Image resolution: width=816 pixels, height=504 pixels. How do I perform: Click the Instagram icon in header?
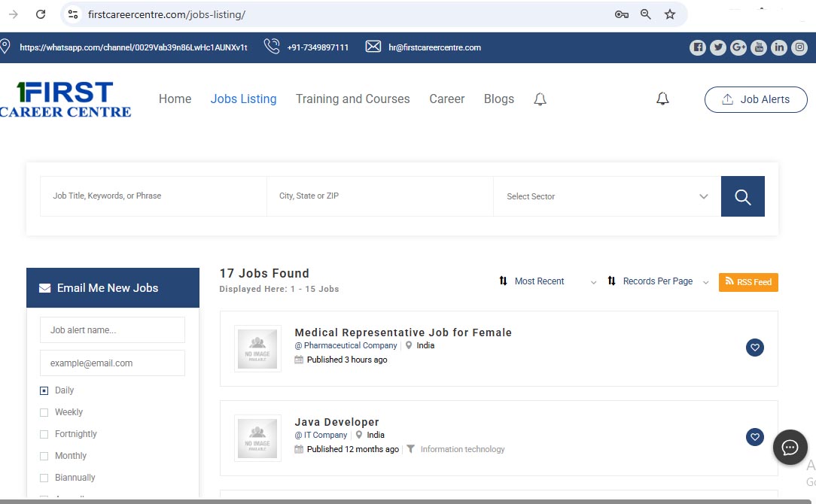click(799, 47)
